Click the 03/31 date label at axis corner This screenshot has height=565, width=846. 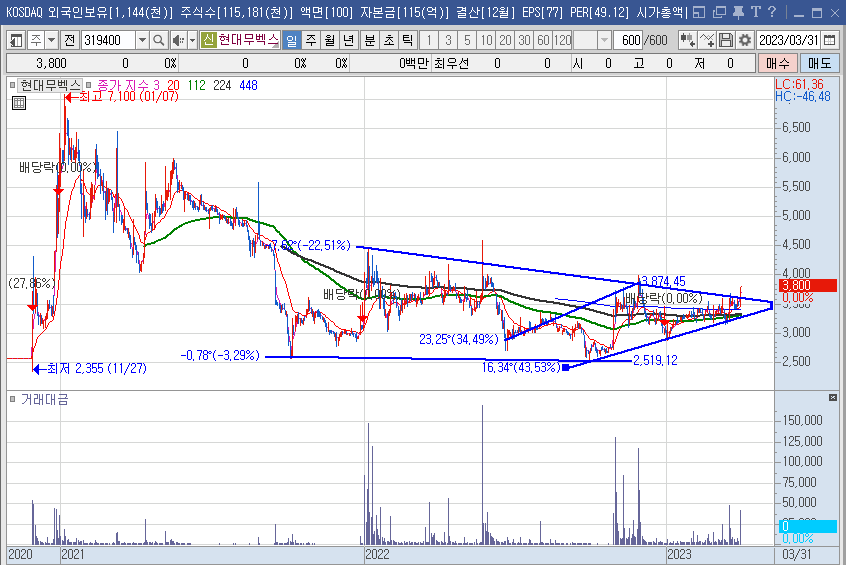pyautogui.click(x=796, y=554)
